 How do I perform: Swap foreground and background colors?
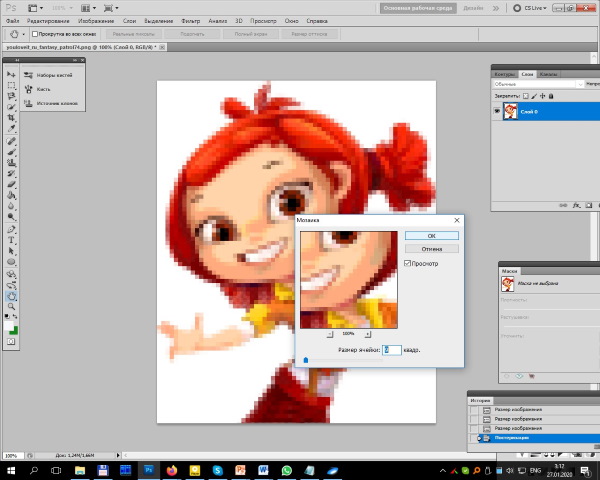coord(15,317)
